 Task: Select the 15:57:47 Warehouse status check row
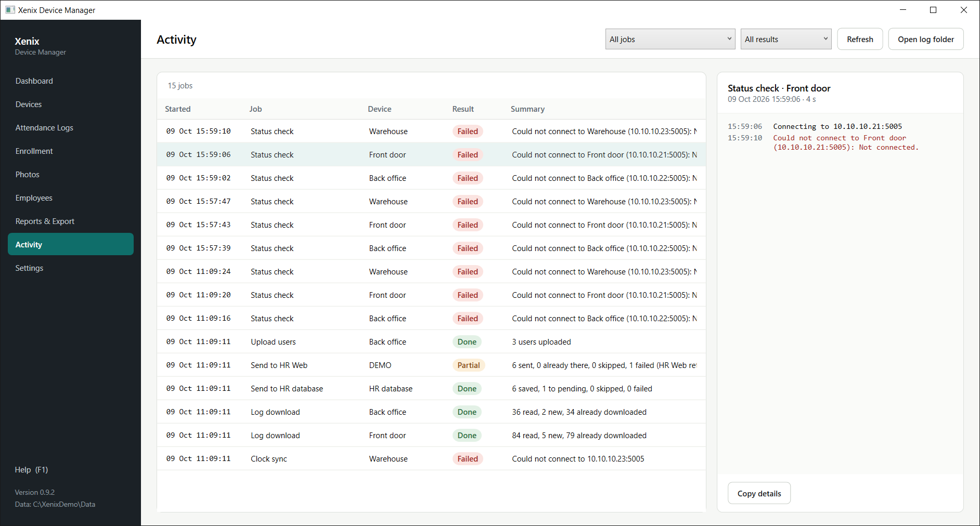click(431, 202)
